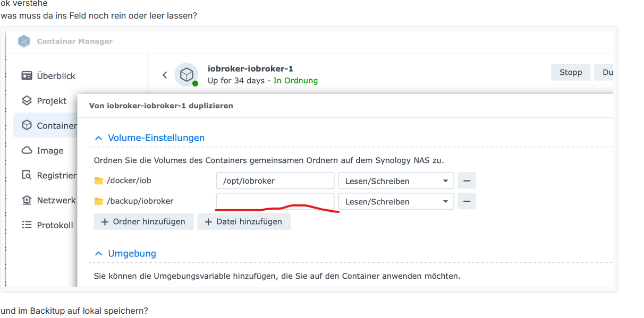
Task: Collapse the Volume-Einstellungen section
Action: 98,138
